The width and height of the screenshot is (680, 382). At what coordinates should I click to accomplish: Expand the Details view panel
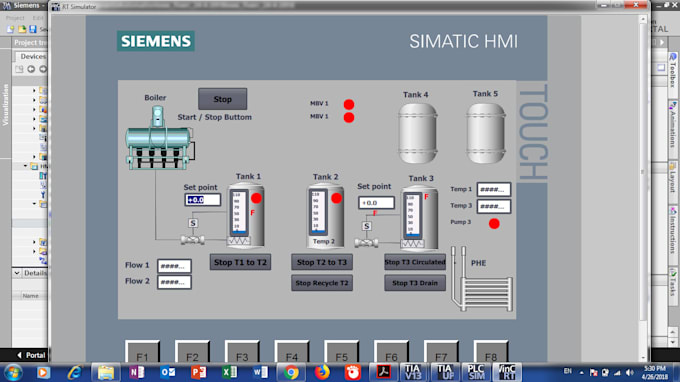click(x=17, y=273)
